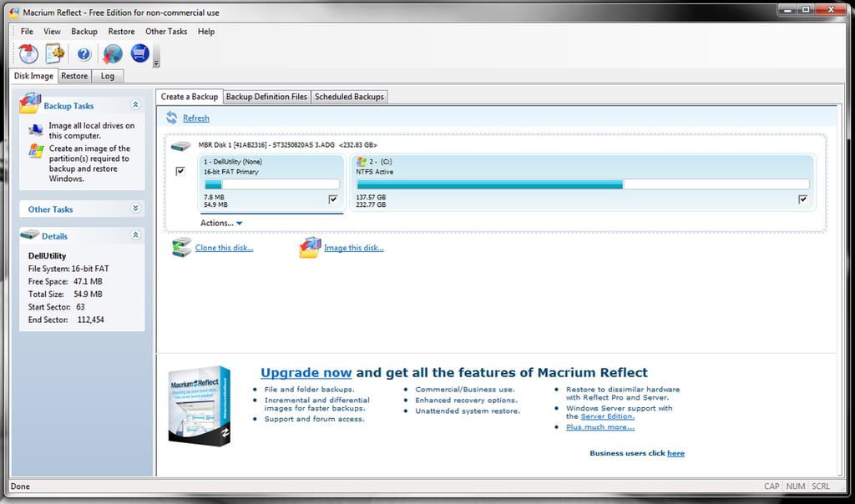Click the Start Sector 63 value

(80, 307)
